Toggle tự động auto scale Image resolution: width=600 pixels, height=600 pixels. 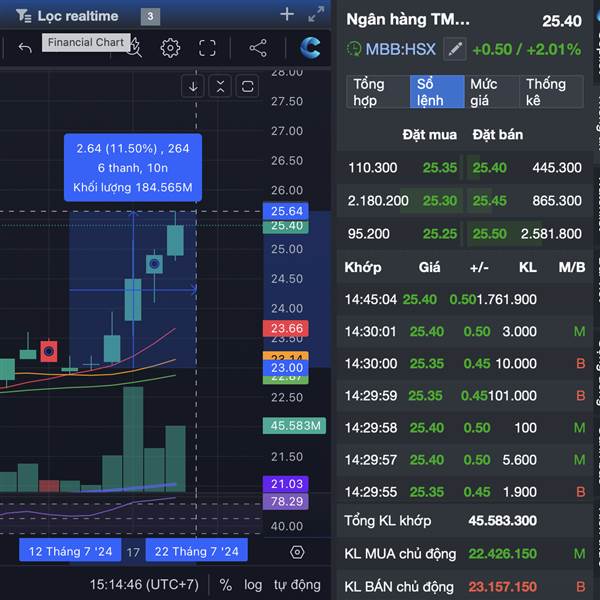(297, 585)
